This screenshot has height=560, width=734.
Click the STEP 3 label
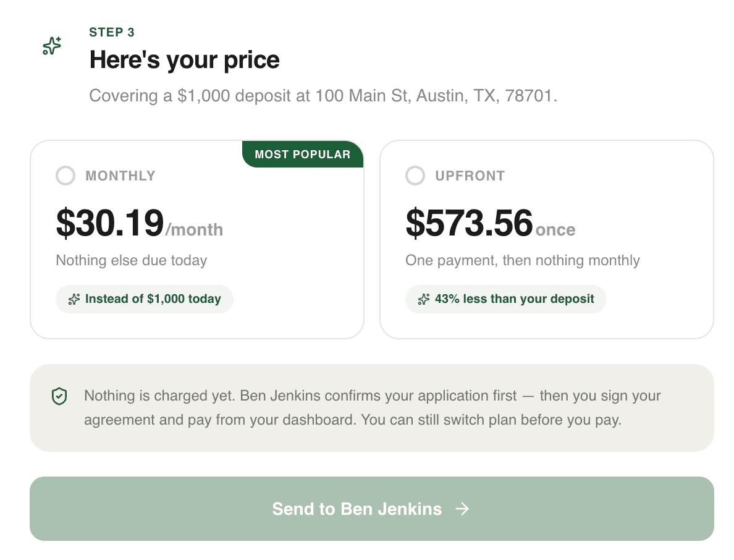[112, 32]
